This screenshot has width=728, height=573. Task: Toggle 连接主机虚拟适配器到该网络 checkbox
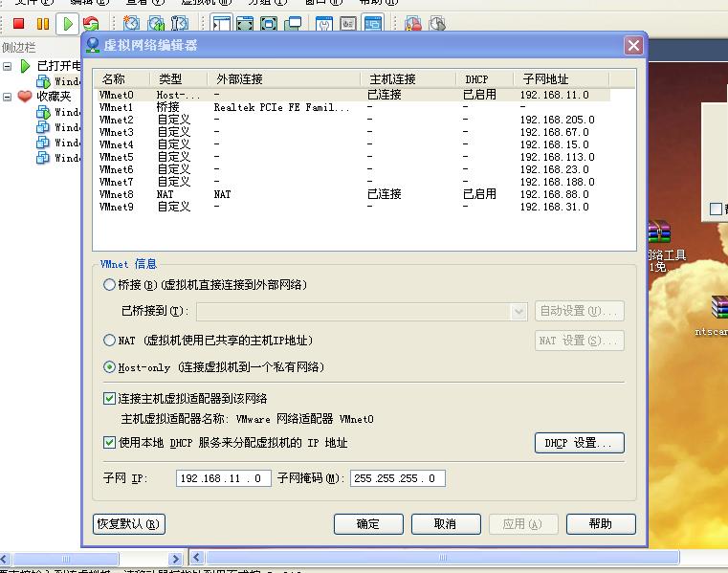pyautogui.click(x=109, y=398)
